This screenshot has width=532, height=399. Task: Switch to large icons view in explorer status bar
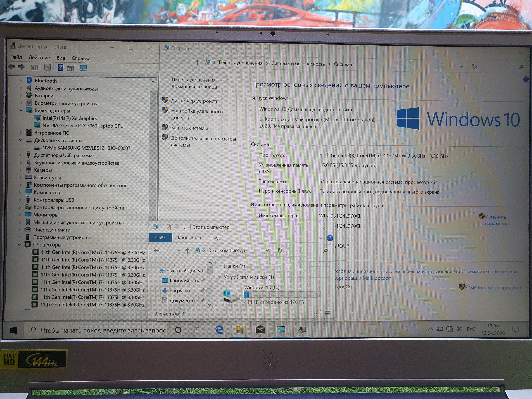tap(328, 313)
